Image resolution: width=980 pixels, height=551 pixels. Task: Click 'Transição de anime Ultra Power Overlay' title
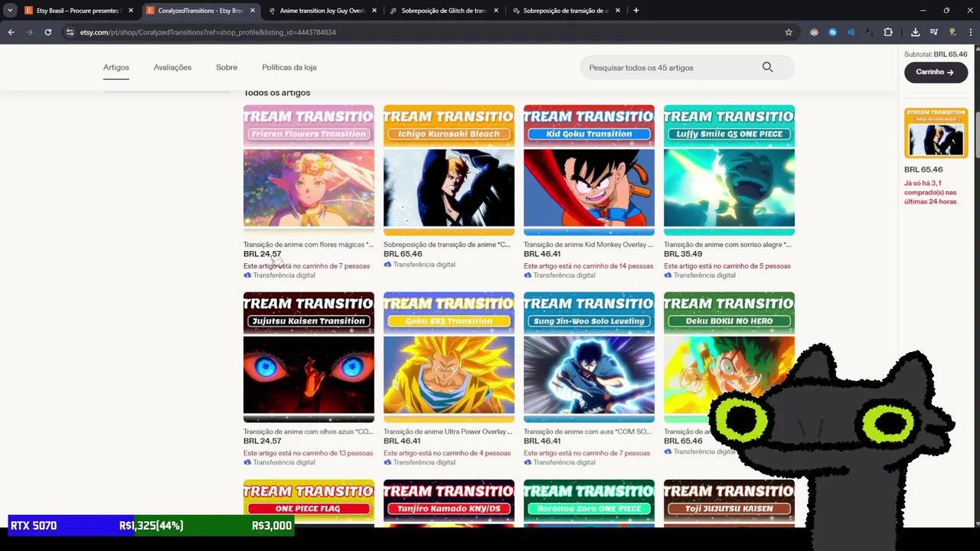click(449, 432)
